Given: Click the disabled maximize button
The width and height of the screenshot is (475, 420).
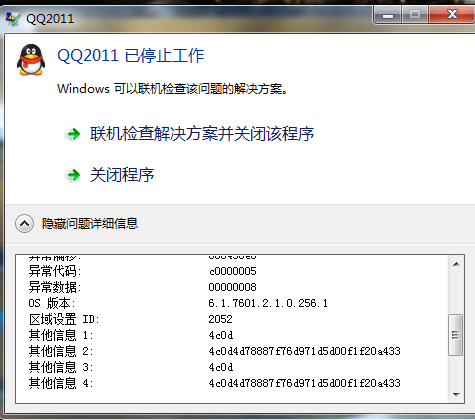Looking at the screenshot, I should click(x=415, y=15).
